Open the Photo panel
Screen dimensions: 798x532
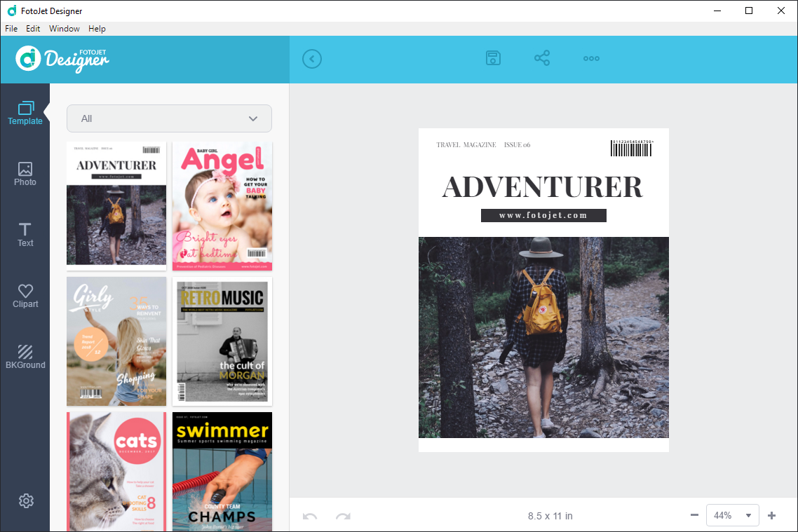click(25, 175)
